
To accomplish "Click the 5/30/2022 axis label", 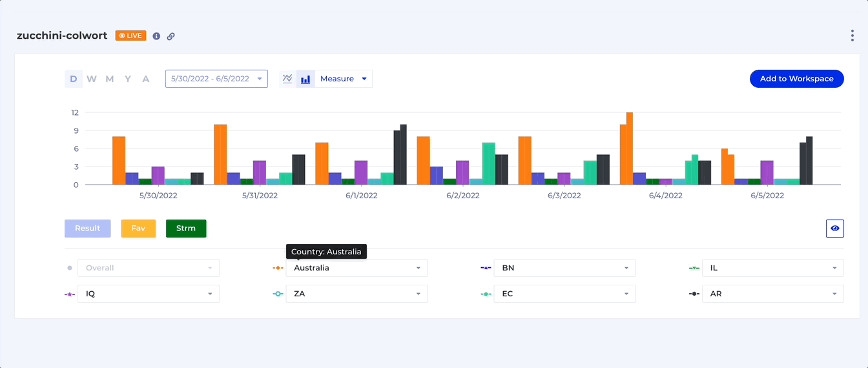I will 158,196.
